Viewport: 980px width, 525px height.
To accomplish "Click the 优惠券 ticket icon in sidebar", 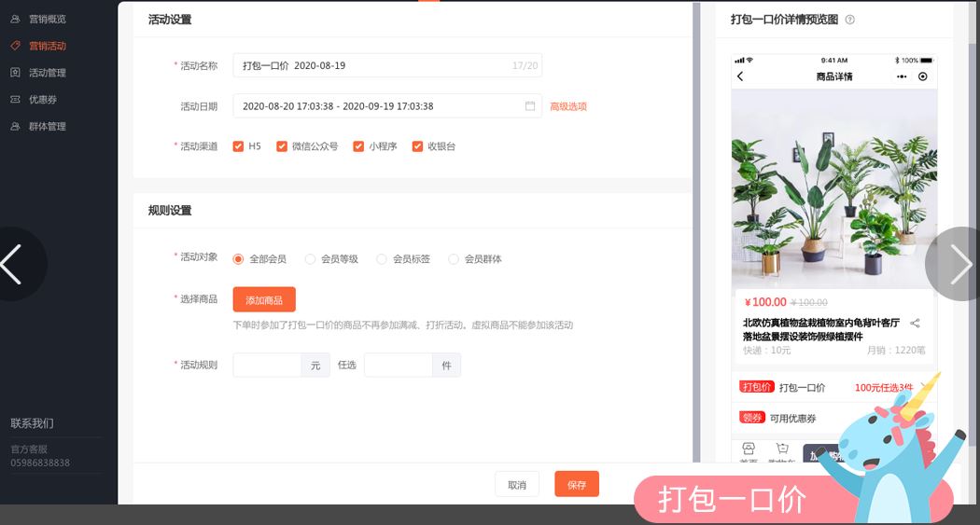I will (15, 99).
